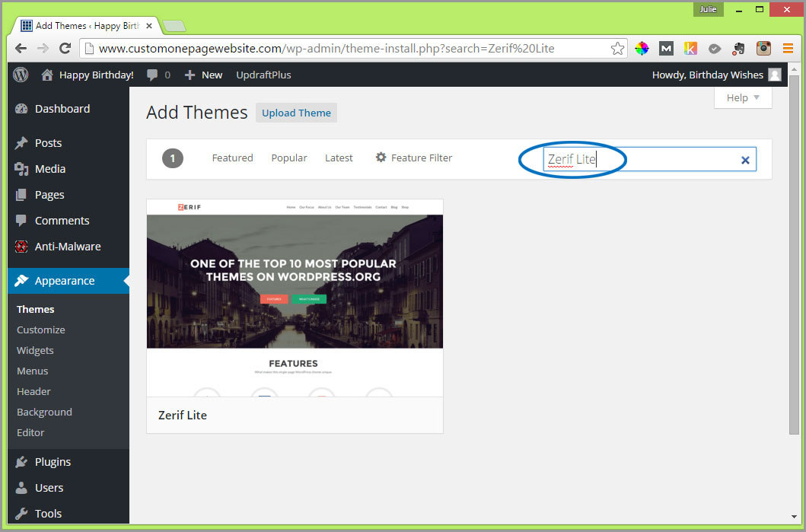Open New content menu in admin bar
Viewport: 806px width, 532px height.
click(203, 75)
